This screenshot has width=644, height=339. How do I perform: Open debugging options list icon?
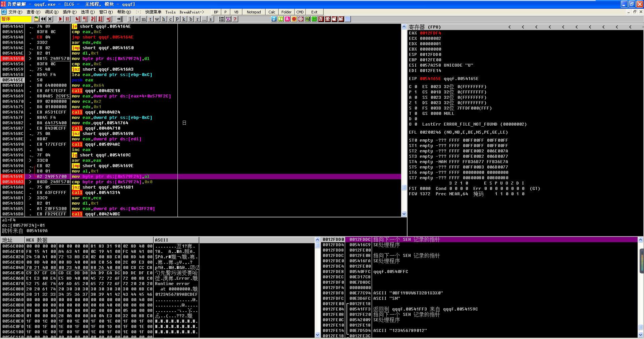click(221, 19)
